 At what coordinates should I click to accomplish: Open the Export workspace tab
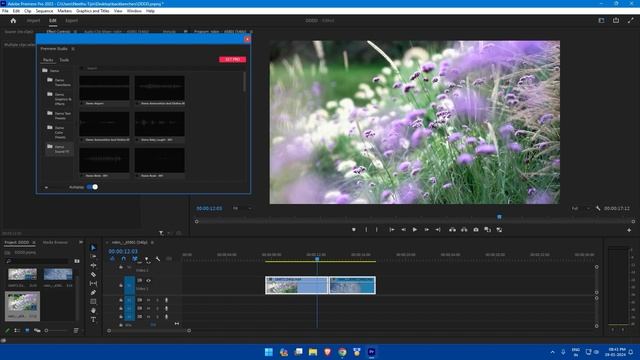pyautogui.click(x=71, y=20)
